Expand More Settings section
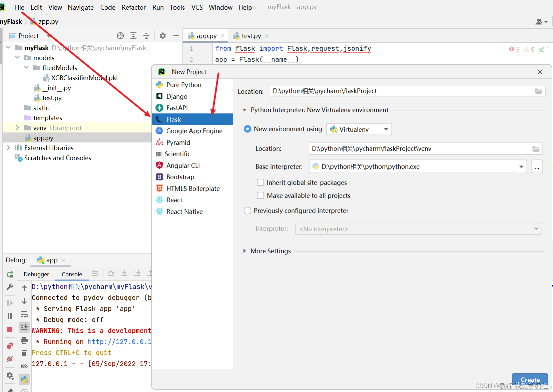 point(244,251)
